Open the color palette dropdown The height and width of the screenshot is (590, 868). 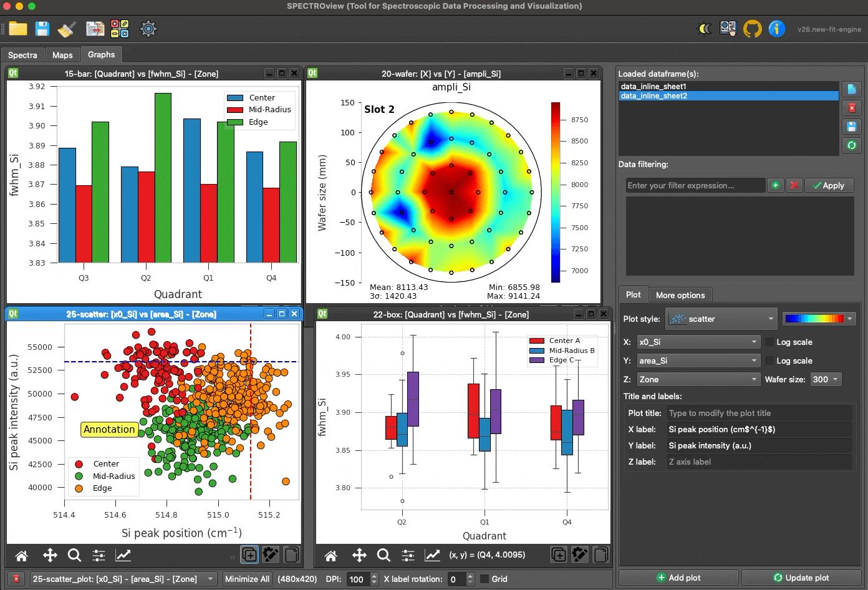pyautogui.click(x=819, y=319)
